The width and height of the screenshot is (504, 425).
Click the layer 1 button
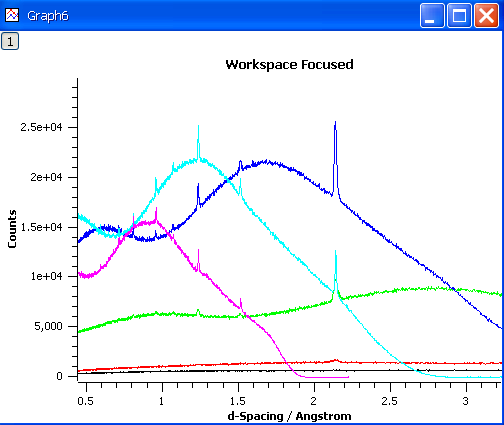click(10, 41)
